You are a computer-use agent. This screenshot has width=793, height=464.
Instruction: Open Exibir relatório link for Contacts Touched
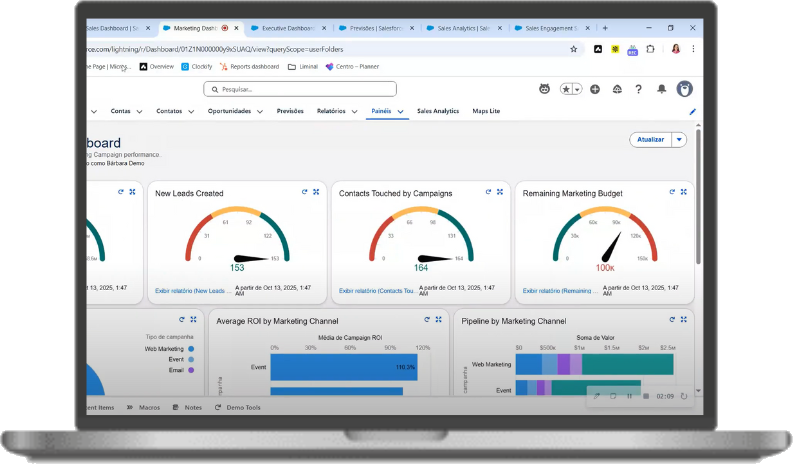(377, 291)
